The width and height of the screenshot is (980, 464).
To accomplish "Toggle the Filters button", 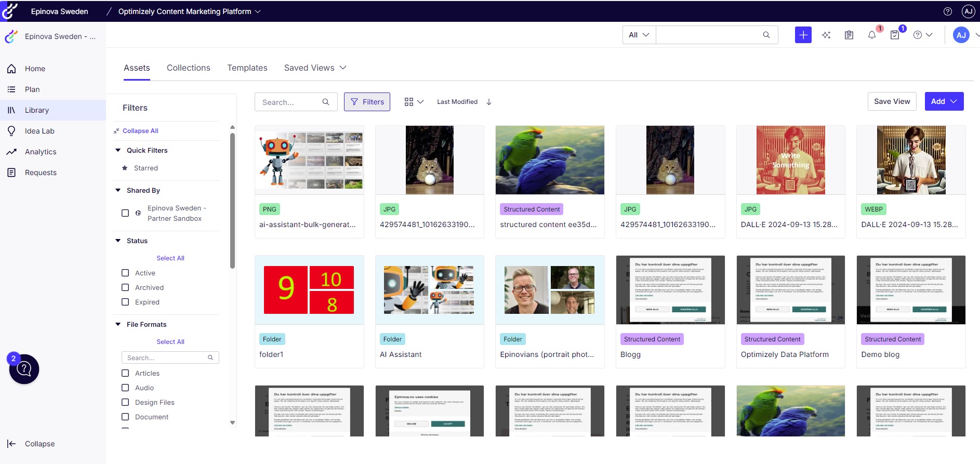I will [x=367, y=102].
